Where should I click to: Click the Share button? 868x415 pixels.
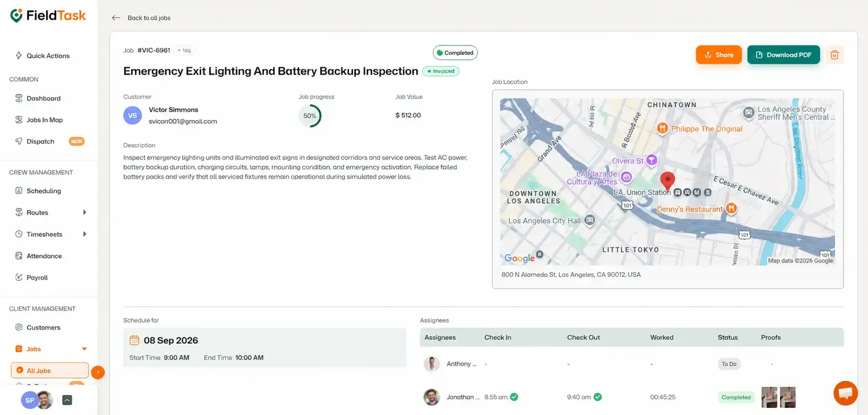[x=719, y=55]
